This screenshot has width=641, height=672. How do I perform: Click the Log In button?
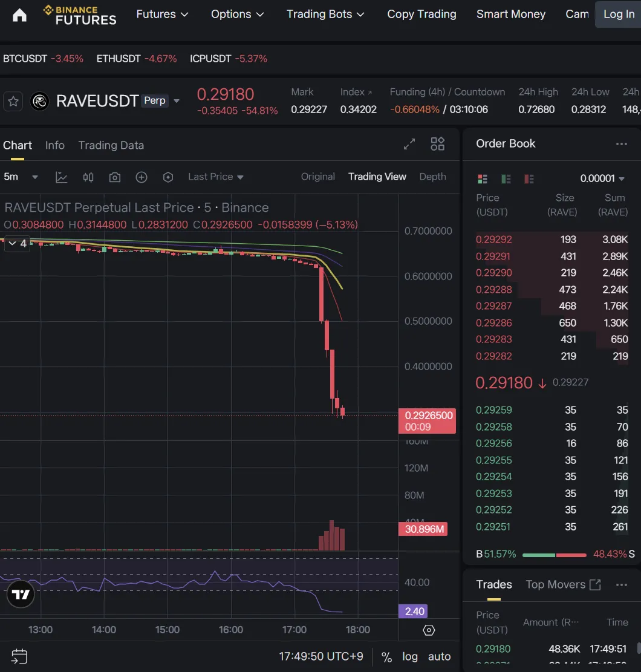point(619,15)
